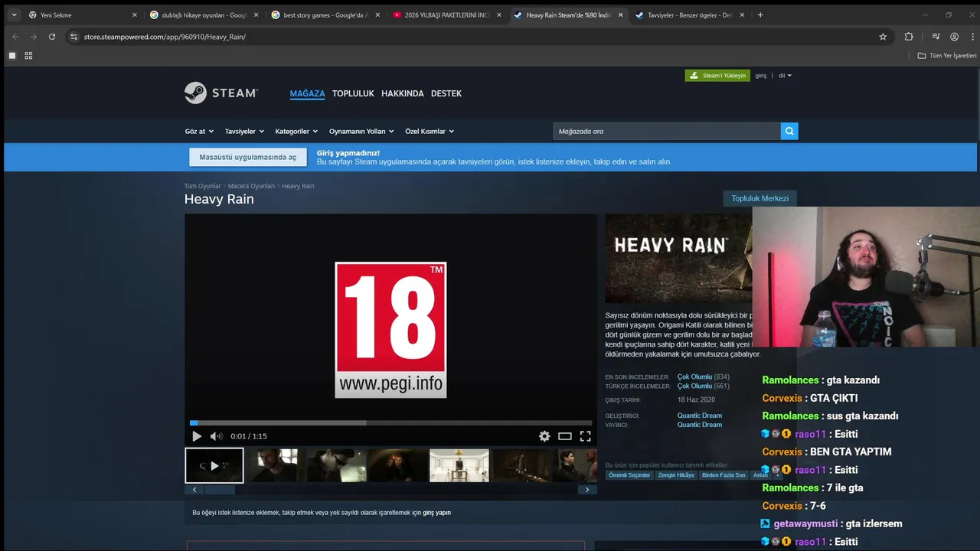
Task: Select the first trailer thumbnail with play icon
Action: (214, 465)
